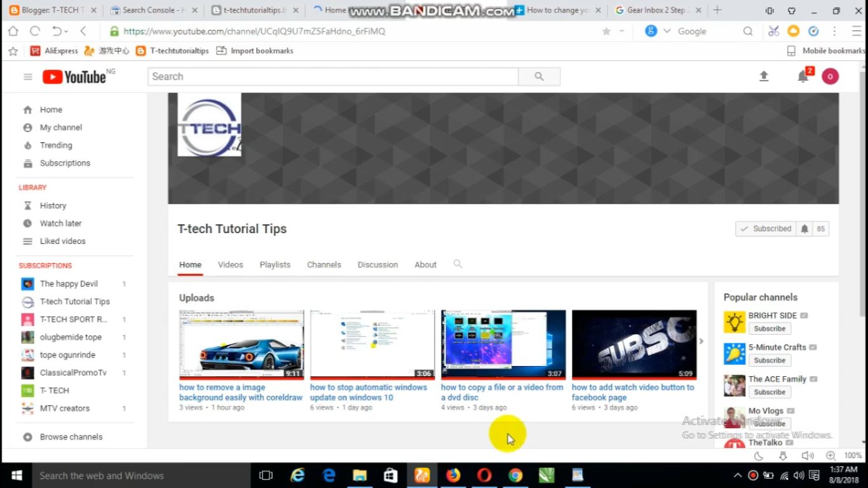Launch Firefox from the taskbar
The image size is (868, 488).
pos(453,475)
